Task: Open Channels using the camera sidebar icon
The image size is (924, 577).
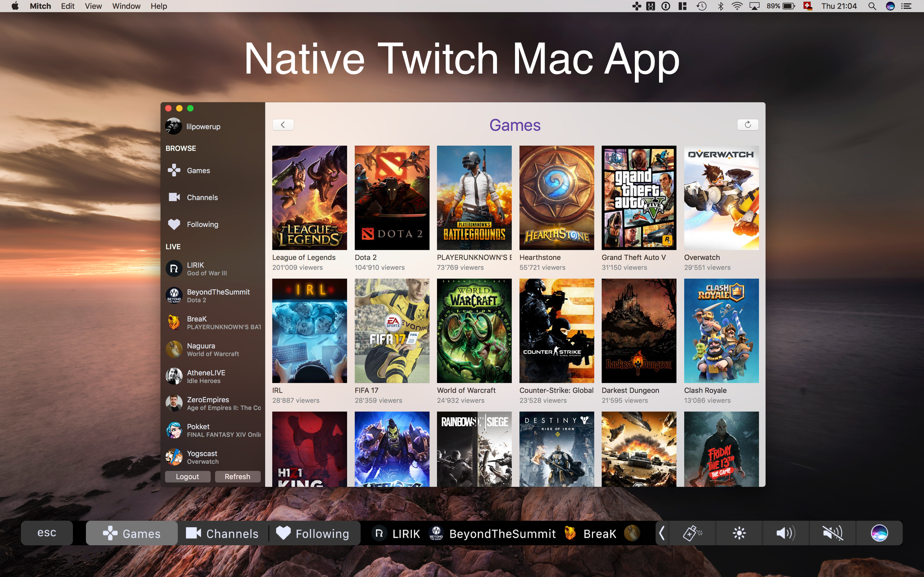Action: point(174,197)
